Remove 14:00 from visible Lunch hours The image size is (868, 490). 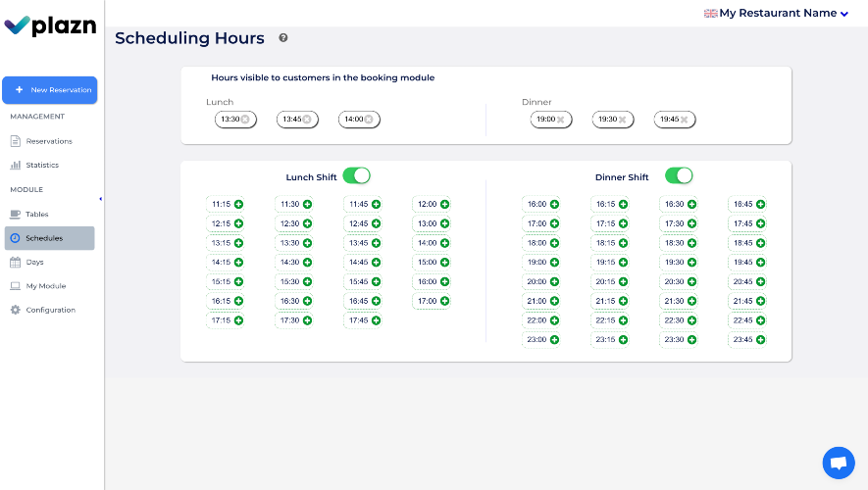click(369, 119)
